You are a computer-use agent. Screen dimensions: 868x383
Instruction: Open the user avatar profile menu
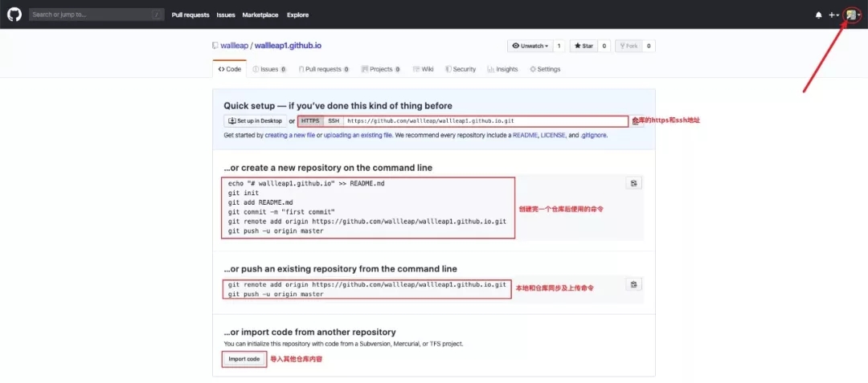(x=852, y=14)
